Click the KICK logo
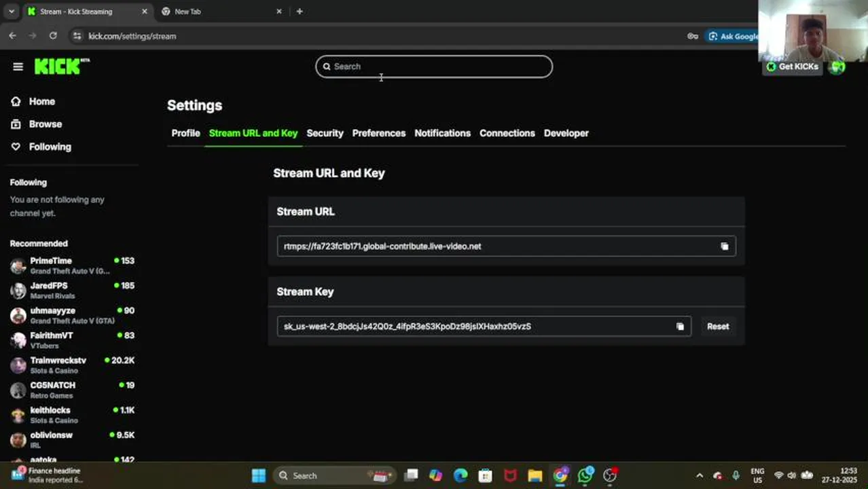The image size is (868, 489). [x=61, y=66]
